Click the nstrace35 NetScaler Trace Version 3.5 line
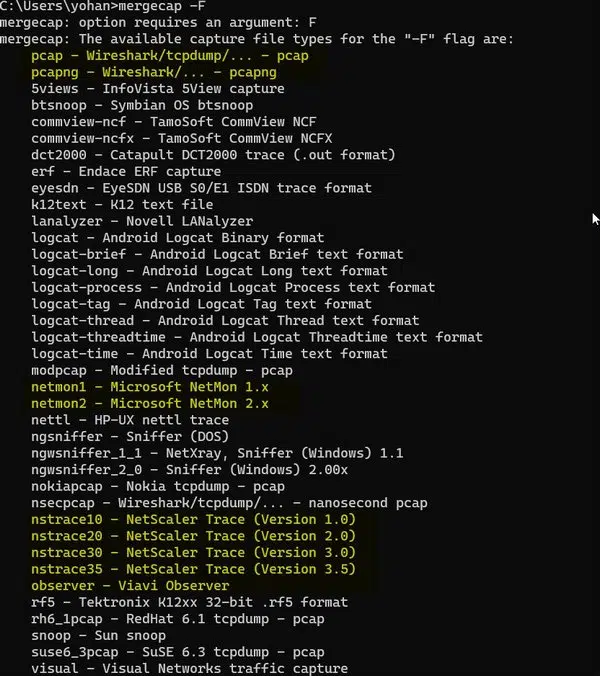Image resolution: width=600 pixels, height=676 pixels. pos(193,569)
